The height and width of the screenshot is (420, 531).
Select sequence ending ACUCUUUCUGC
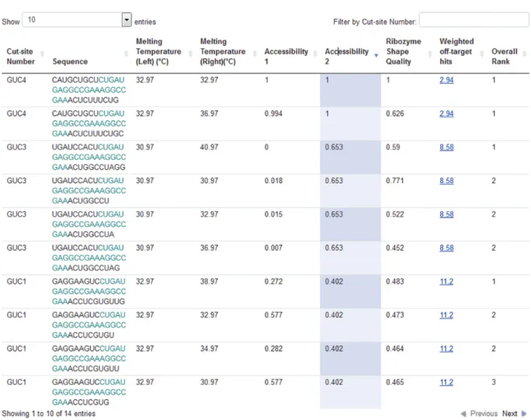pos(88,123)
